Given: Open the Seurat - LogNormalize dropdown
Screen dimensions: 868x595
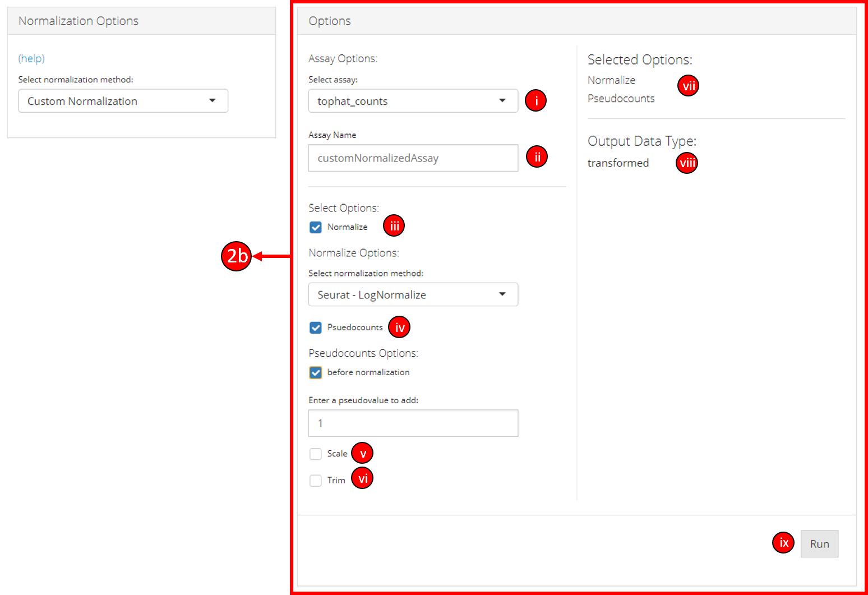Looking at the screenshot, I should tap(413, 294).
